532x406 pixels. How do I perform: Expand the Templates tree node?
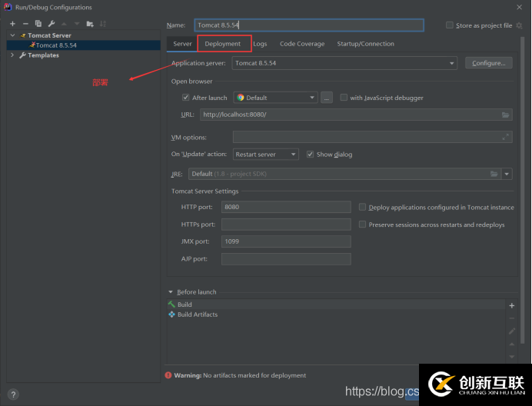[12, 55]
